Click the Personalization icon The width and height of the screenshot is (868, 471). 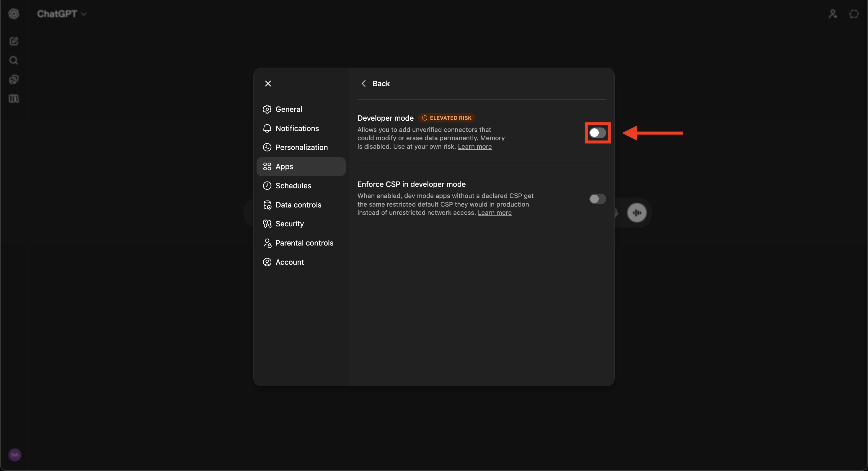coord(267,147)
